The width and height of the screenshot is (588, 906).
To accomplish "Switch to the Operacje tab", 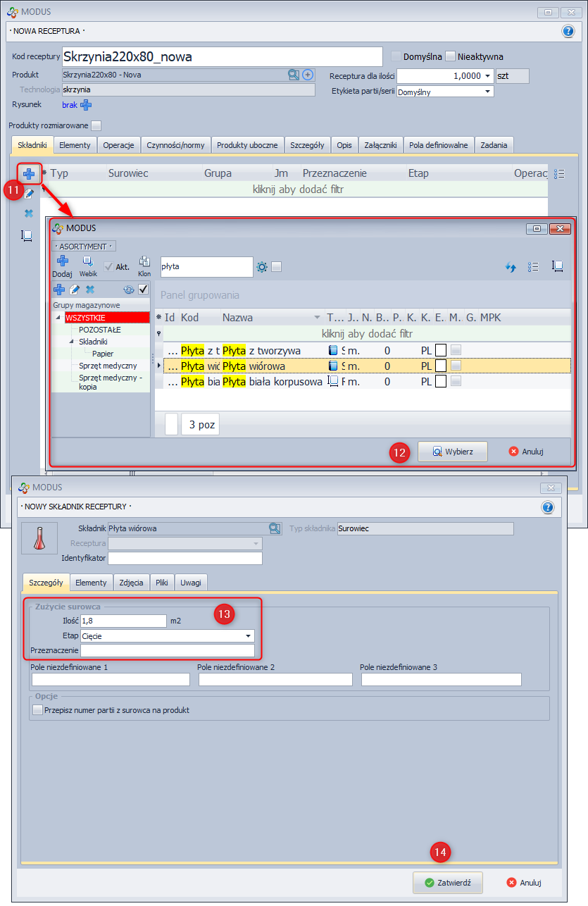I will [118, 145].
